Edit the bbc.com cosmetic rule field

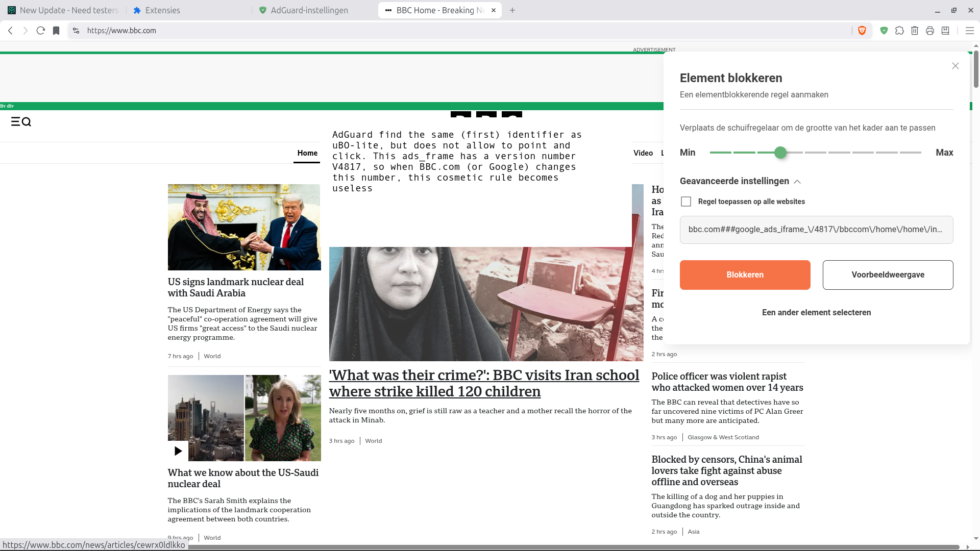click(x=816, y=230)
